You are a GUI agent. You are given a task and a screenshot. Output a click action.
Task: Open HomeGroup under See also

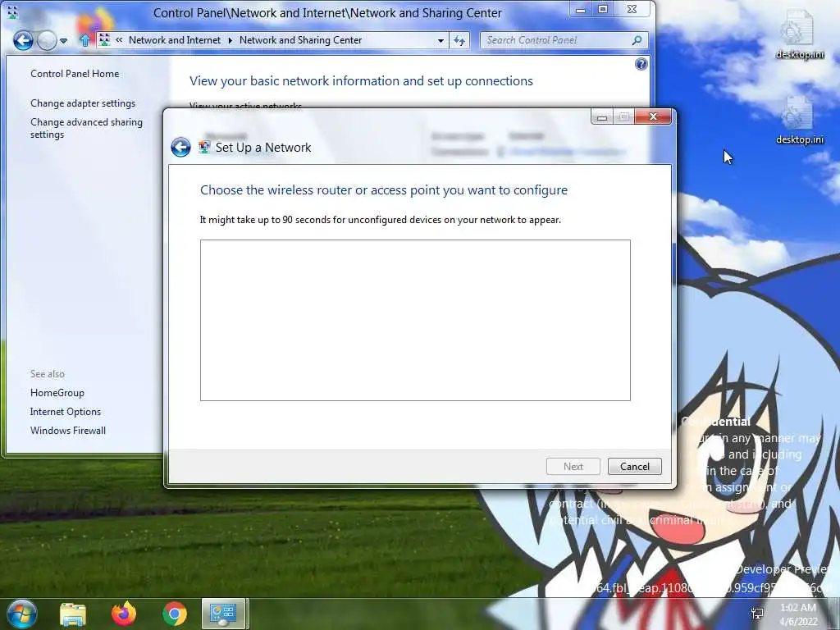coord(57,393)
